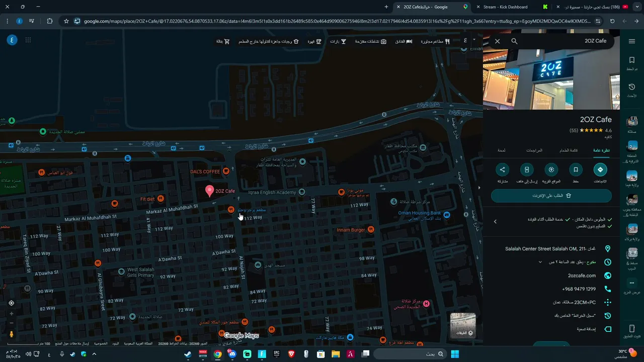This screenshot has height=362, width=644.
Task: Expand opening hours dropdown arrow
Action: (x=540, y=262)
